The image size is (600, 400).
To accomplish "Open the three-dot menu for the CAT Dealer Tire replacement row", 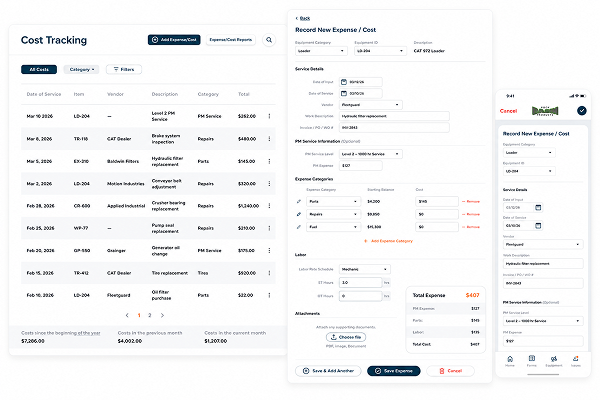I will point(269,273).
